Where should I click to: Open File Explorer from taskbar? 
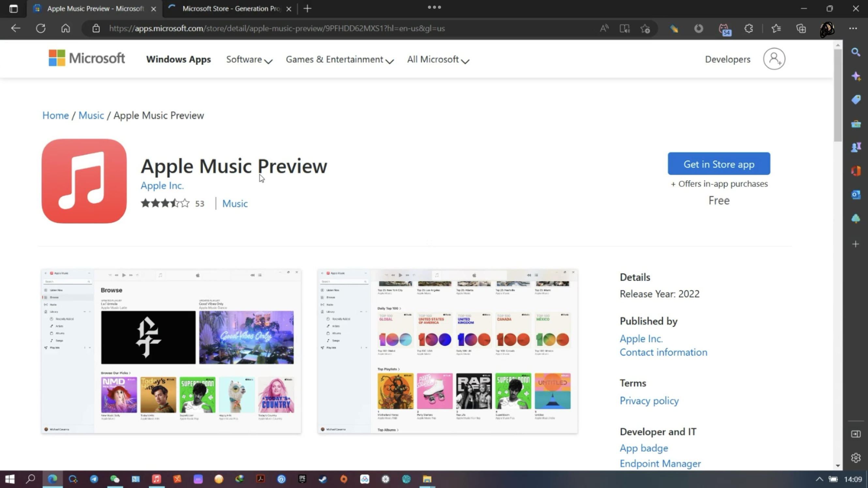427,479
